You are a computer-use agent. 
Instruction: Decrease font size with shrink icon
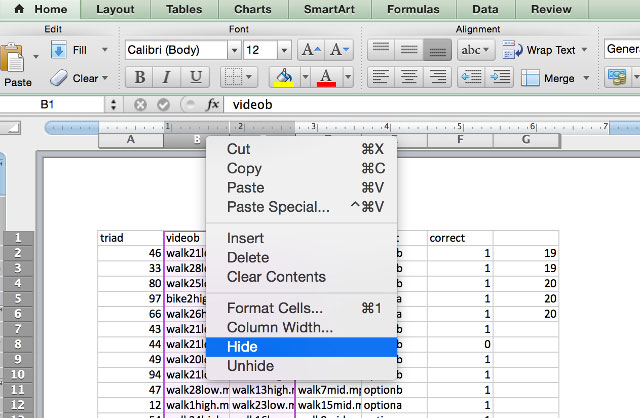tap(340, 50)
